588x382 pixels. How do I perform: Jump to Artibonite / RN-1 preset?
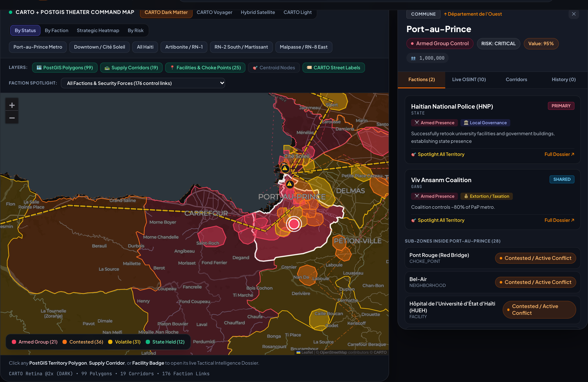pyautogui.click(x=184, y=47)
